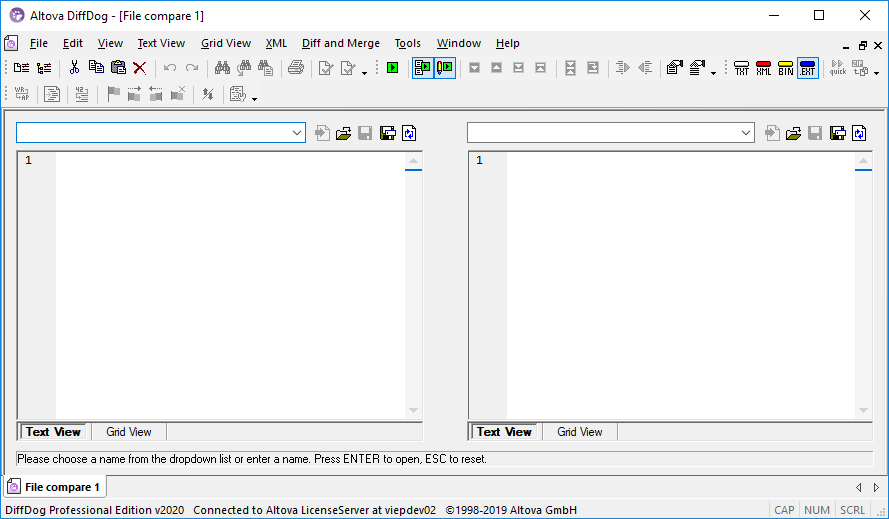This screenshot has width=889, height=519.
Task: Open dropdown arrow beside comparison options icons
Action: pos(713,73)
